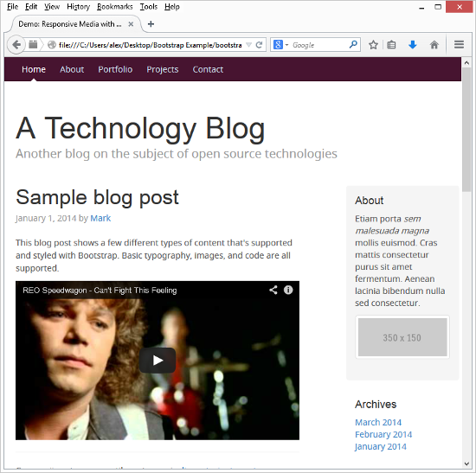The image size is (476, 473).
Task: Show bookmarks list icon
Action: tap(391, 45)
